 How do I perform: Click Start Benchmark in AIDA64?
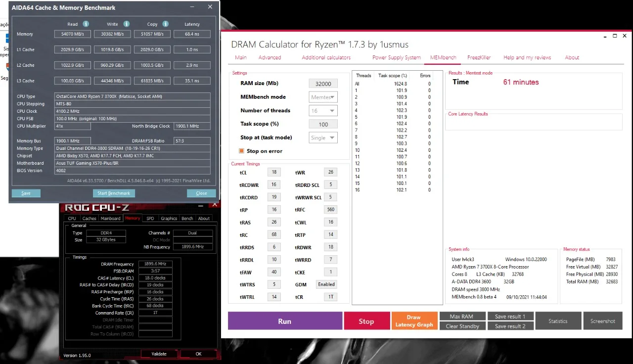[114, 193]
